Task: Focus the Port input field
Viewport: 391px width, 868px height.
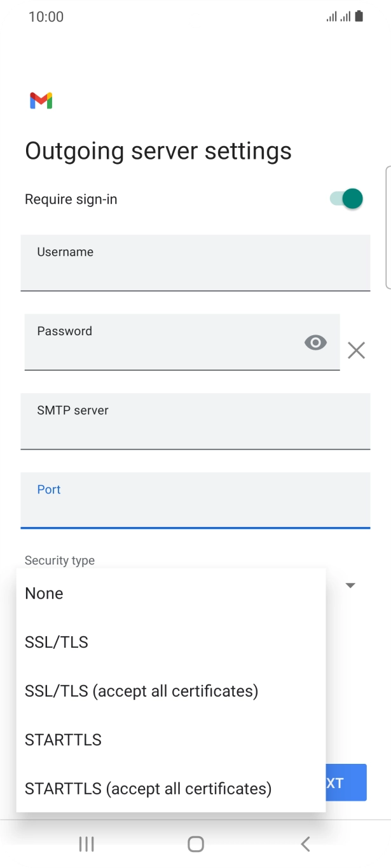Action: (195, 500)
